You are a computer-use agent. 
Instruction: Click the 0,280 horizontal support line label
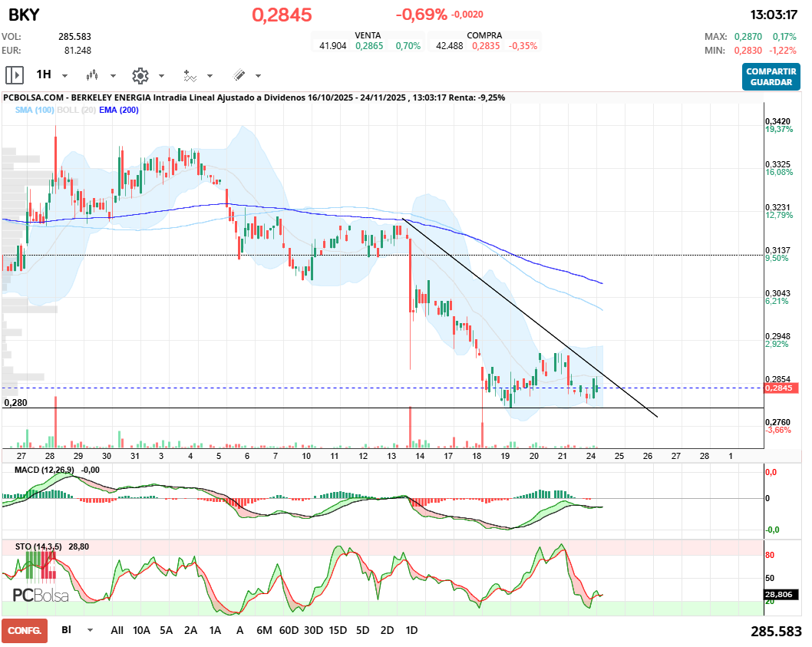(15, 402)
